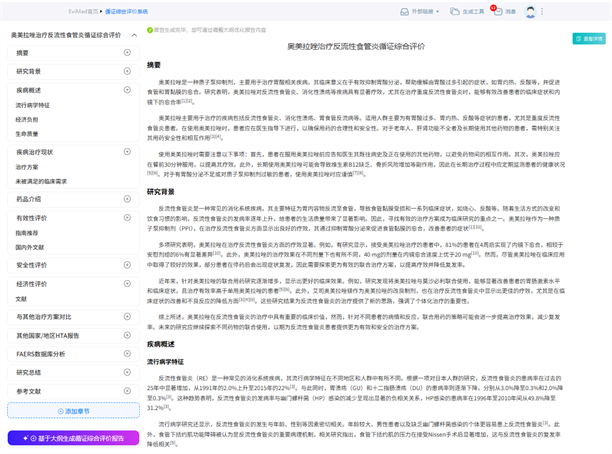Click the plus icon next to 研究背景

pyautogui.click(x=126, y=72)
